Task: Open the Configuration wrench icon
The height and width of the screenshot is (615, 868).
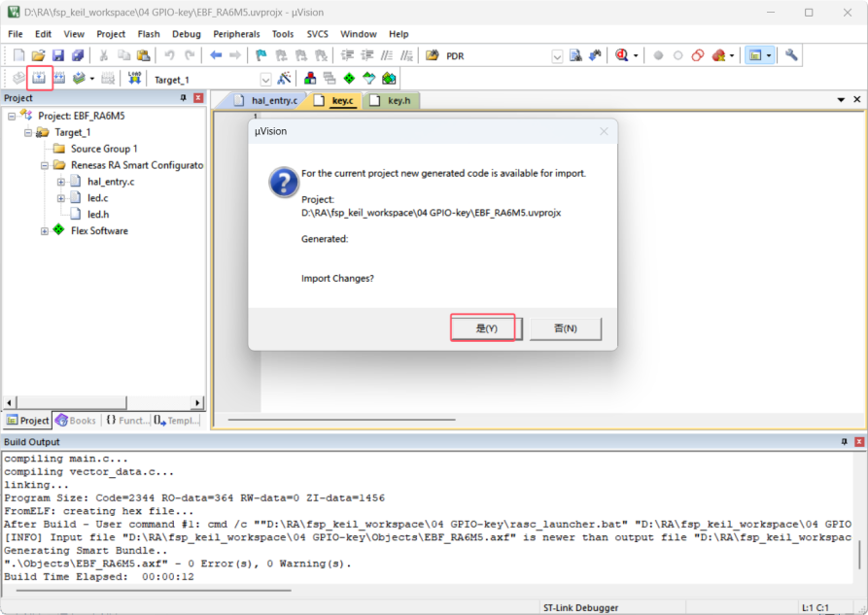Action: click(791, 55)
